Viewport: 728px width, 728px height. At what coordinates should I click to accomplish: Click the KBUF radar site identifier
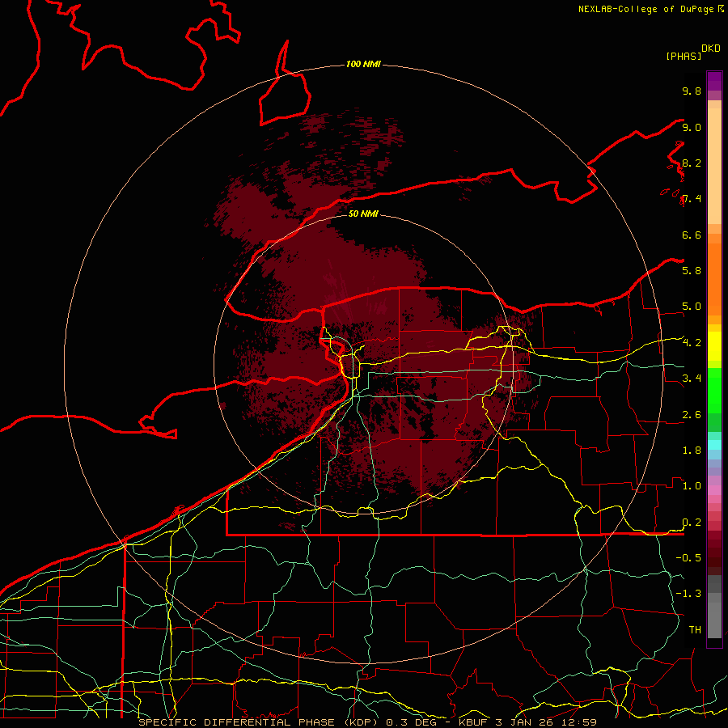coord(473,722)
